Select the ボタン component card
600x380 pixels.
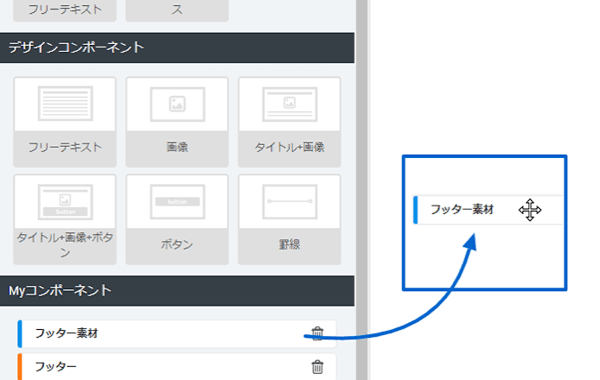click(177, 219)
